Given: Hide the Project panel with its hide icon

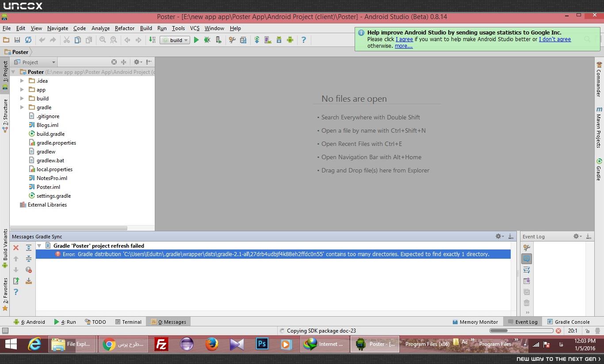Looking at the screenshot, I should pos(149,62).
